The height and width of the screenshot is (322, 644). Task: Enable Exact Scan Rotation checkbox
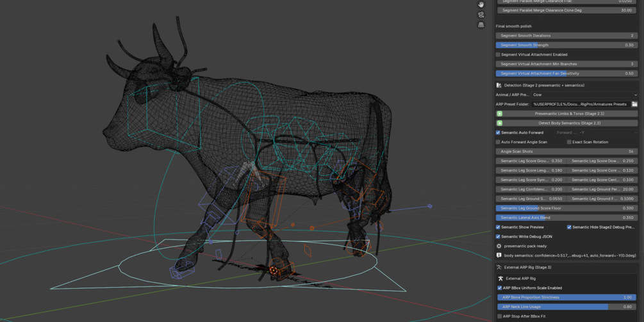pos(569,142)
